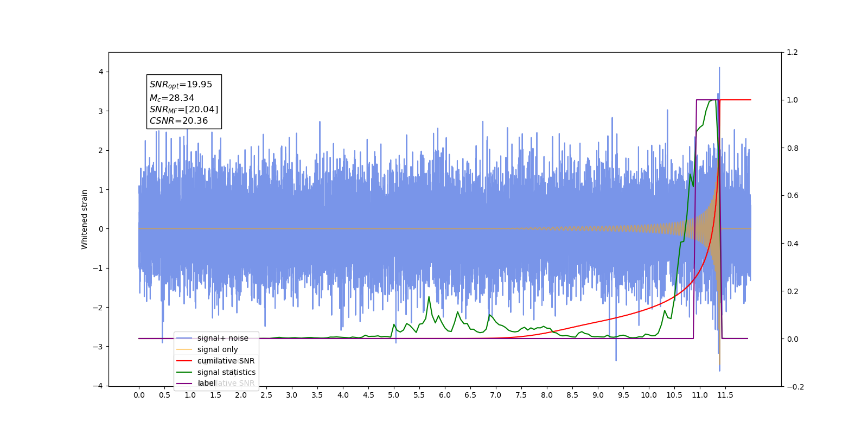Click the right axis tick label 0.8

(793, 148)
